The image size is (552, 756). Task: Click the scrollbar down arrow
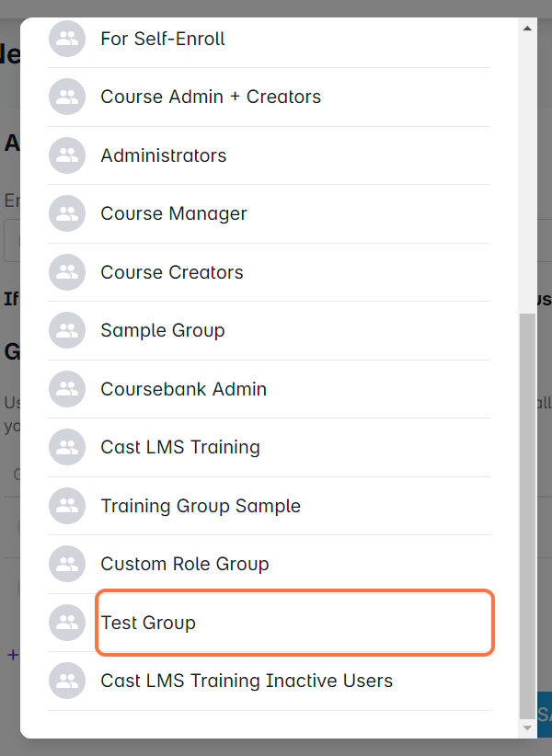click(527, 727)
